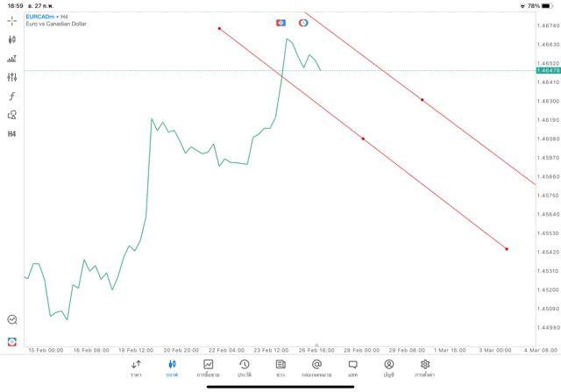Screen dimensions: 561x392
Task: Open the settings (การตั้งค่า) gear tab
Action: coord(425,368)
